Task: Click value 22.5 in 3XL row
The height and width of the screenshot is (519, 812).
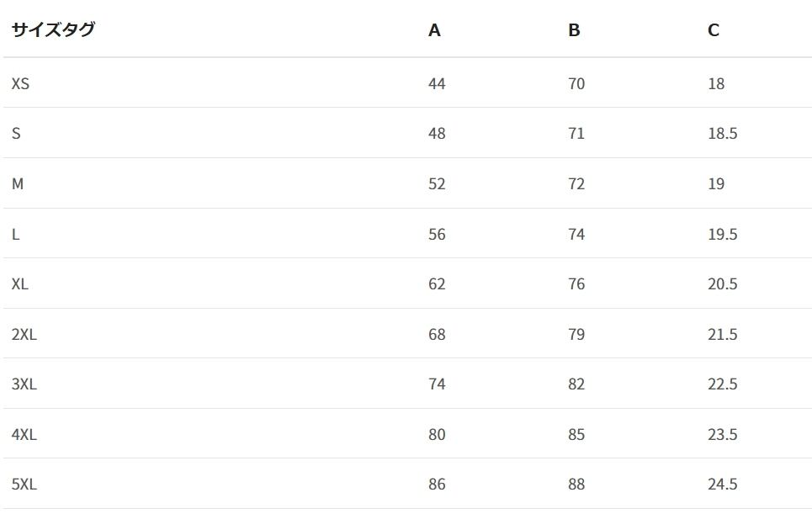Action: click(x=723, y=384)
